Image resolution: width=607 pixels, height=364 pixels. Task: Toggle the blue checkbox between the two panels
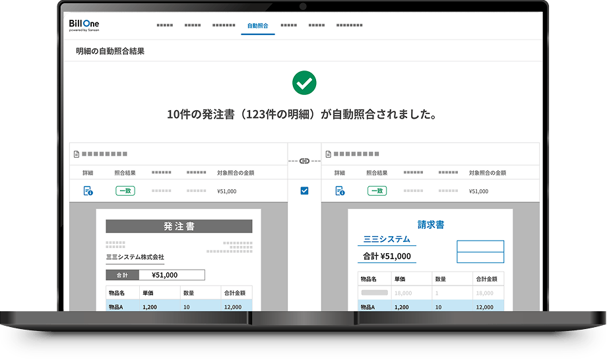[x=305, y=191]
